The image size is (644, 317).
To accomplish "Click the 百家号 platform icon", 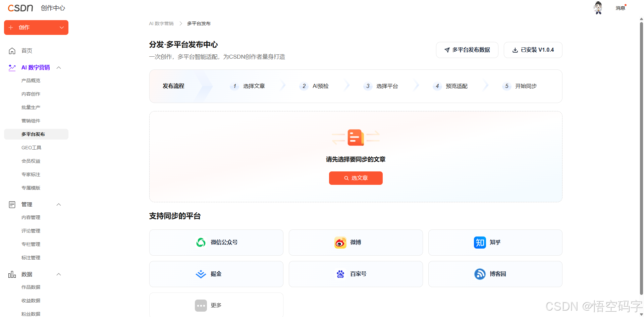I will click(340, 274).
